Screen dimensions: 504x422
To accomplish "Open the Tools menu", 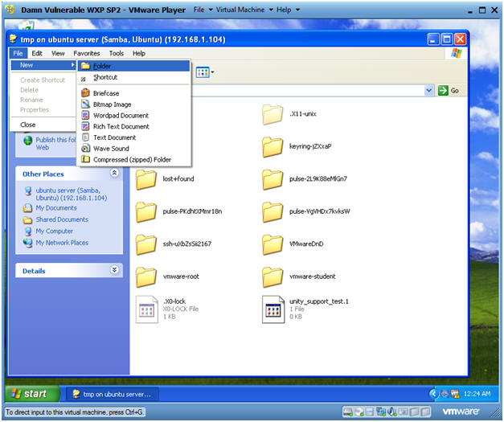I will tap(117, 53).
